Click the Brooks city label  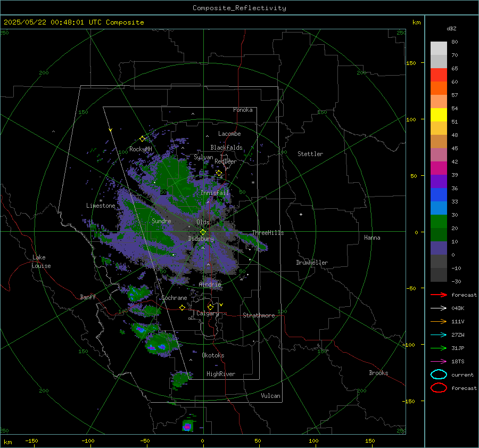click(x=378, y=373)
